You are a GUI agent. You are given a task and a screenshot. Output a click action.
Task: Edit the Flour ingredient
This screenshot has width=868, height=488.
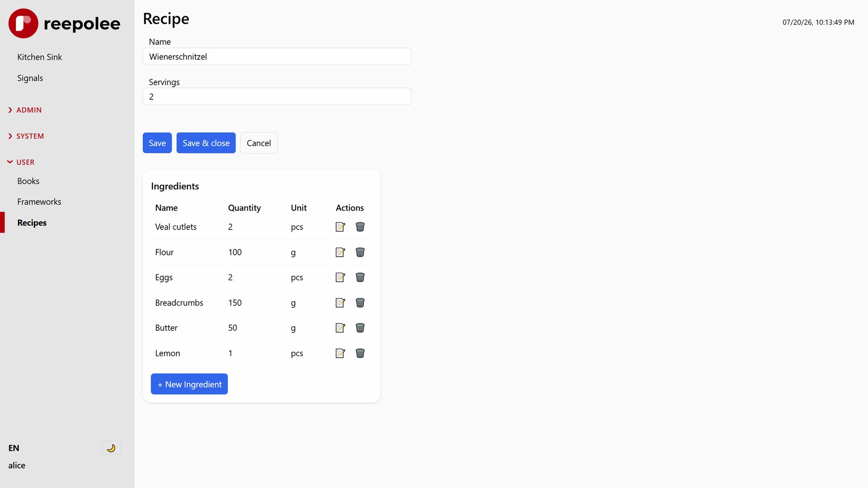point(340,252)
